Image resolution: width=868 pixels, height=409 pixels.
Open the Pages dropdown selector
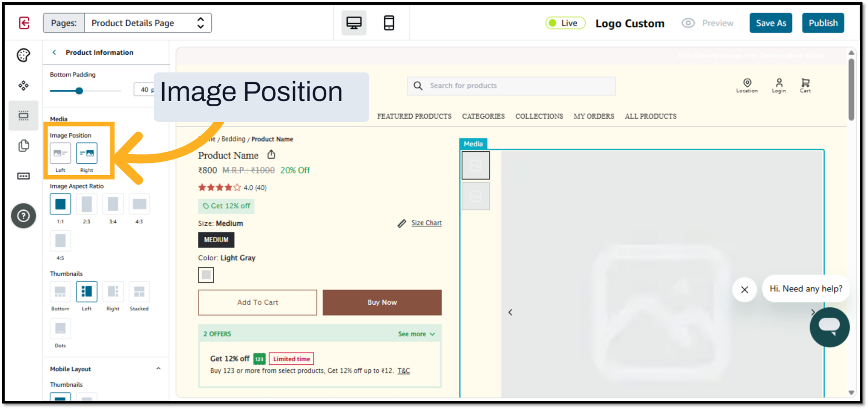(148, 23)
